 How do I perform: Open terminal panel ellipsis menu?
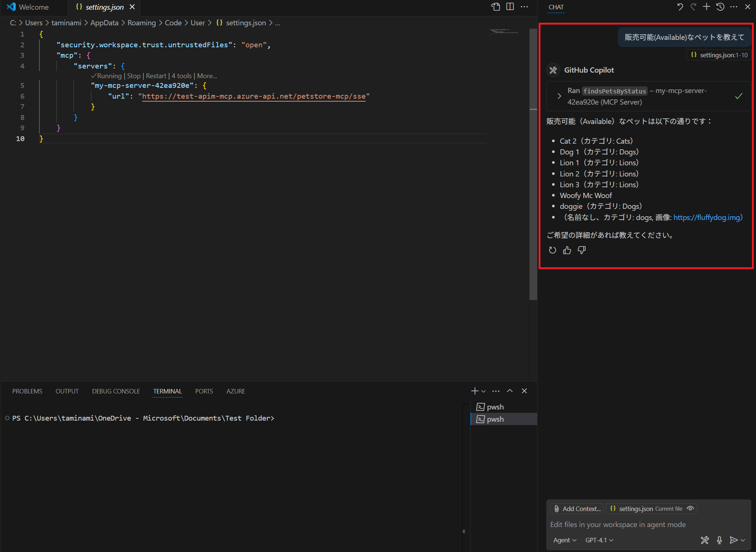point(496,391)
